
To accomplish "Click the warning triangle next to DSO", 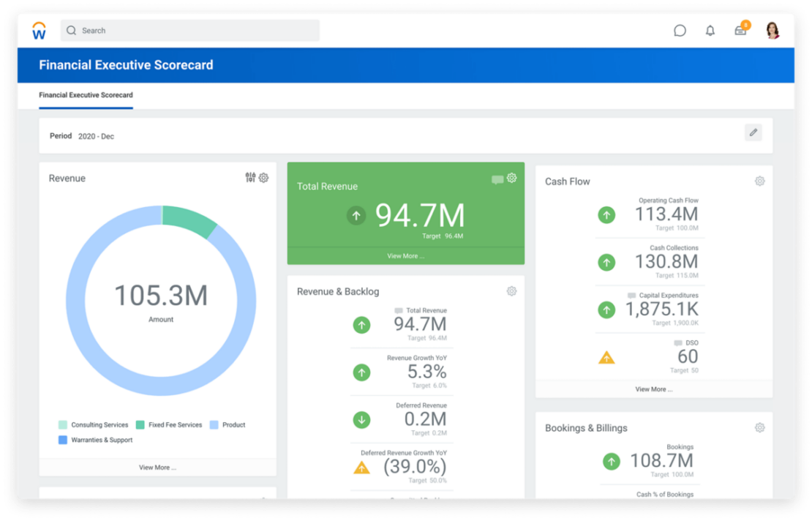I will (x=606, y=356).
